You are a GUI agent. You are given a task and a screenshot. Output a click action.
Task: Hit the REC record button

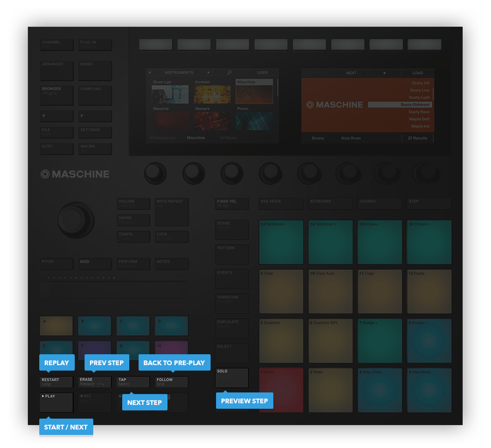(95, 402)
